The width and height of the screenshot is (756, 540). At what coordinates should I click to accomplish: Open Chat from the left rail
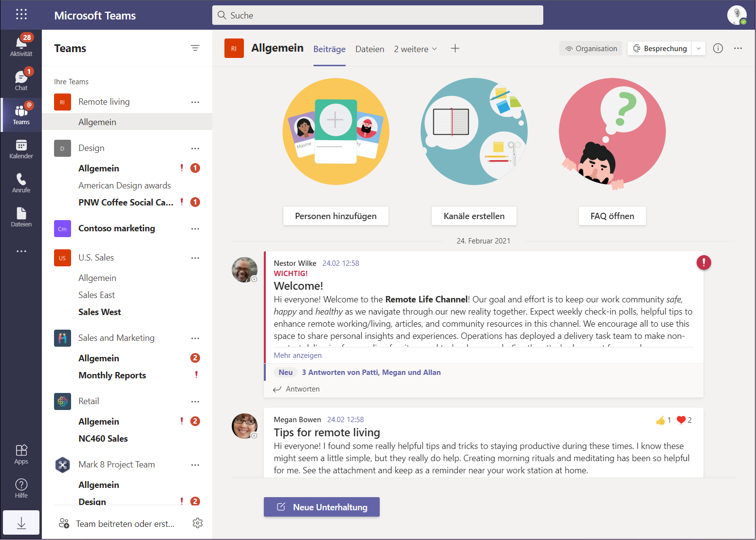(21, 79)
